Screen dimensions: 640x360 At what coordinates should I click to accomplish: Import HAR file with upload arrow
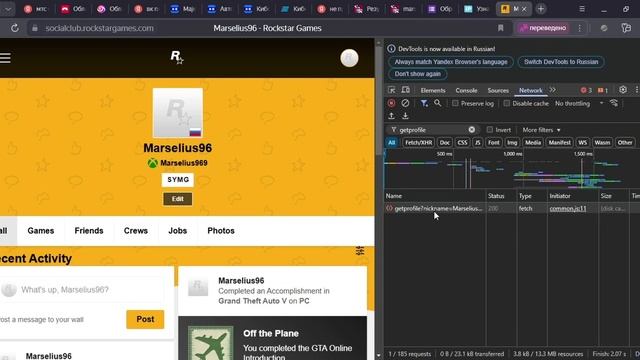[x=391, y=116]
